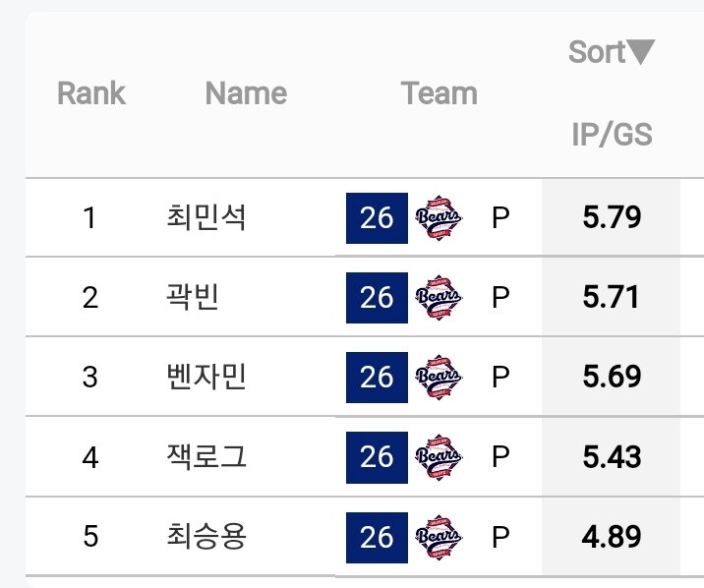Click the Bears logo in 벤자민 row
The width and height of the screenshot is (704, 588).
point(439,377)
